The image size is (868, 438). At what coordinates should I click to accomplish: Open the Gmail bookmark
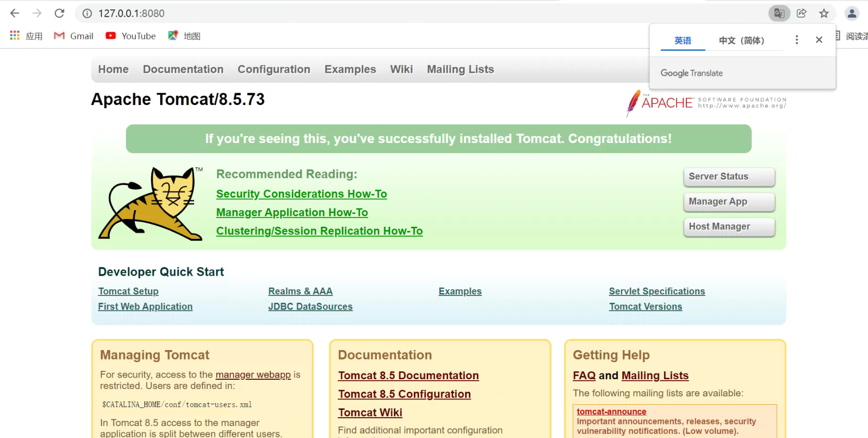point(74,36)
